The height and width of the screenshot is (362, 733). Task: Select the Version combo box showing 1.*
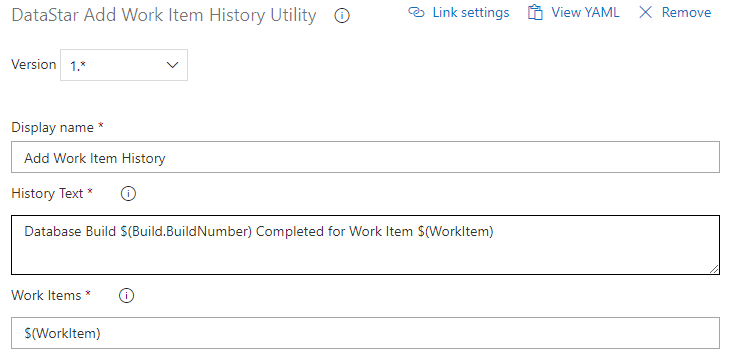[124, 65]
